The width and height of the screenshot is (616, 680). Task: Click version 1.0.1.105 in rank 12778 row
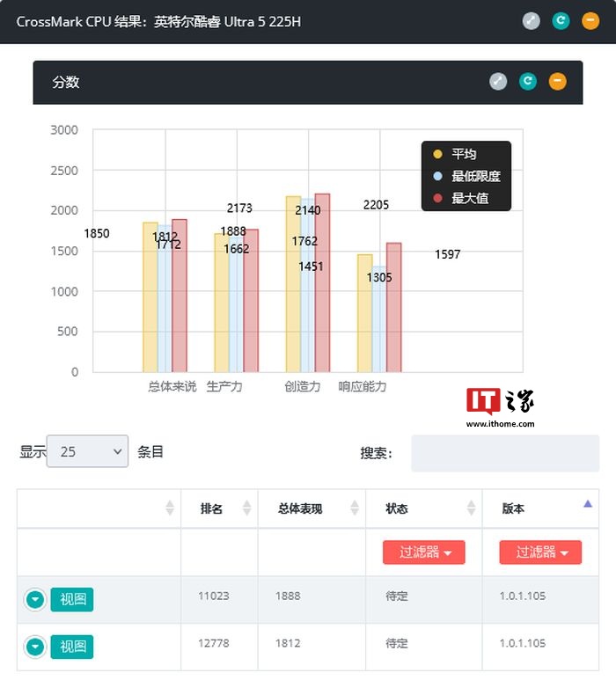[x=523, y=643]
